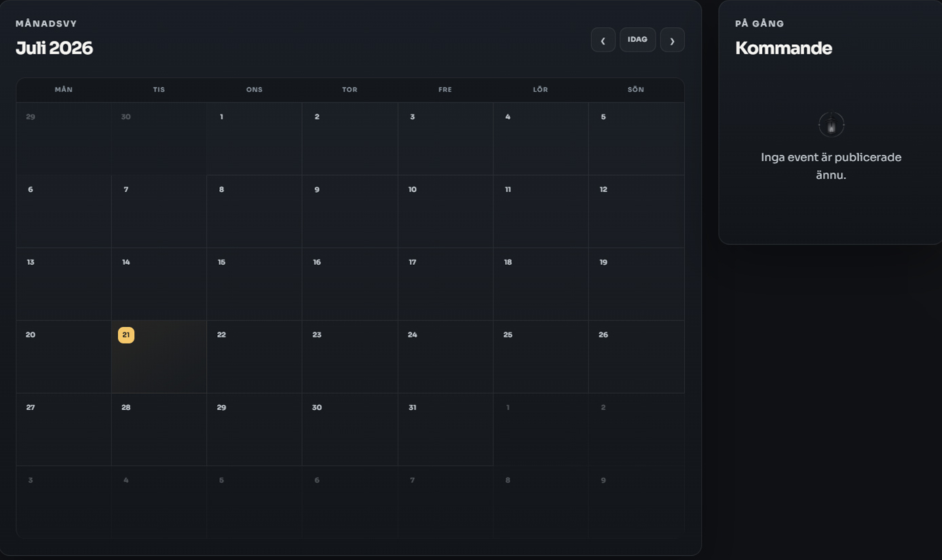Choose July 10 in the grid
942x560 pixels.
(445, 211)
